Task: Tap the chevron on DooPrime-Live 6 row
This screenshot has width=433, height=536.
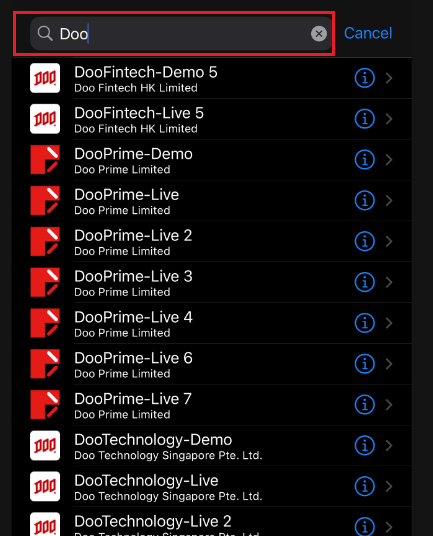Action: point(389,364)
